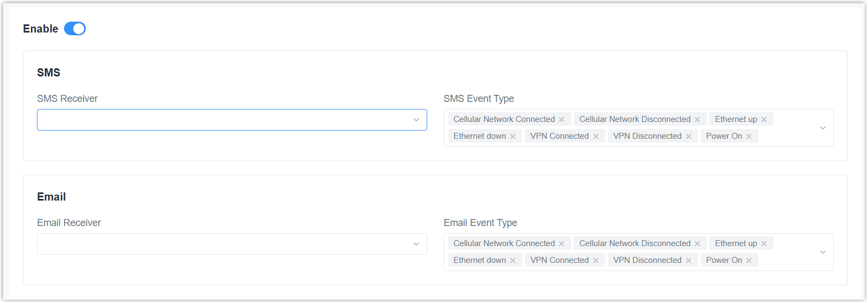The image size is (868, 303).
Task: Remove Cellular Network Connected from Email events
Action: tap(561, 244)
